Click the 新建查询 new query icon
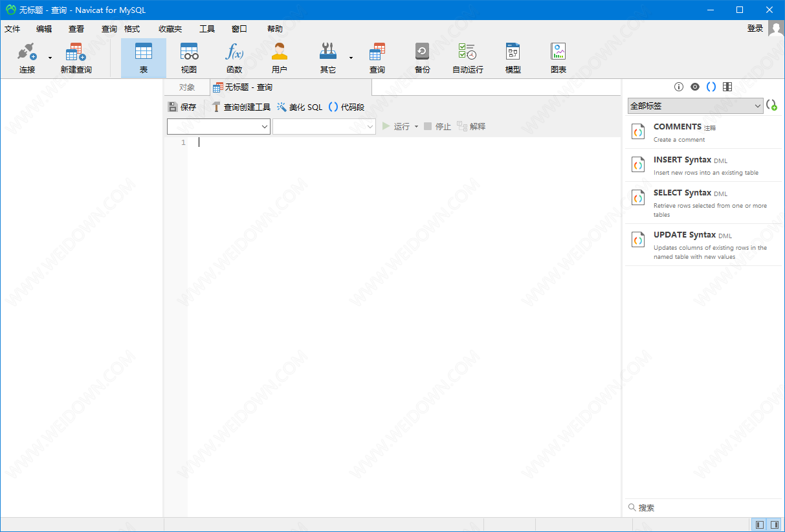The width and height of the screenshot is (785, 532). 76,52
